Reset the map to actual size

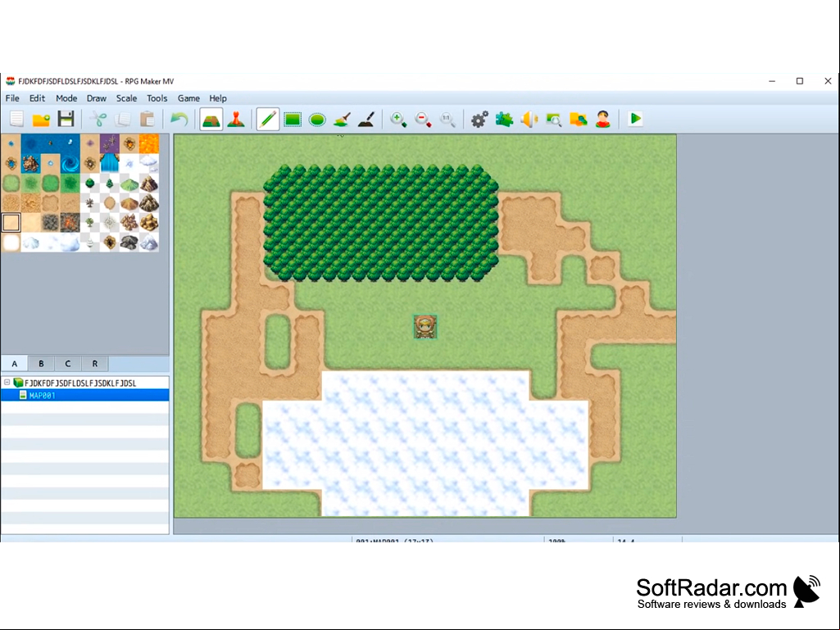pos(447,119)
